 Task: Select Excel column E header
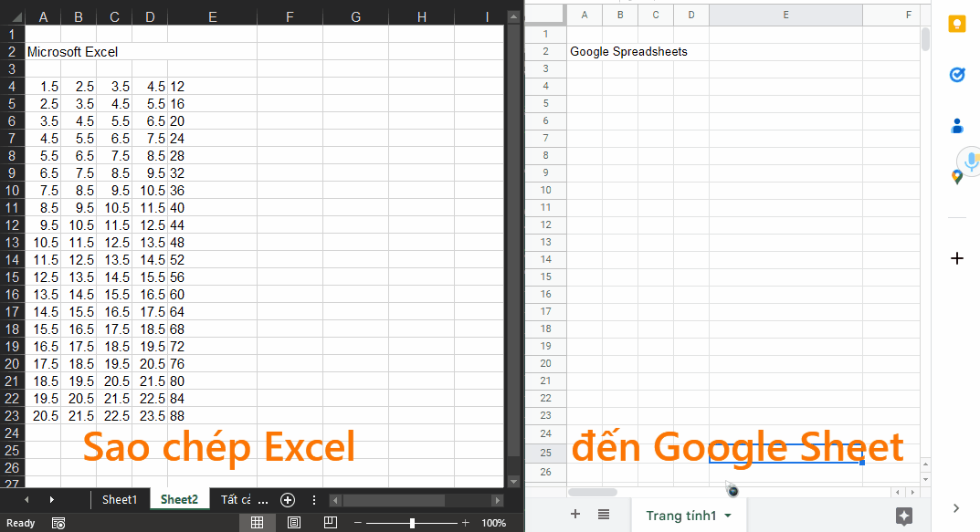coord(213,16)
